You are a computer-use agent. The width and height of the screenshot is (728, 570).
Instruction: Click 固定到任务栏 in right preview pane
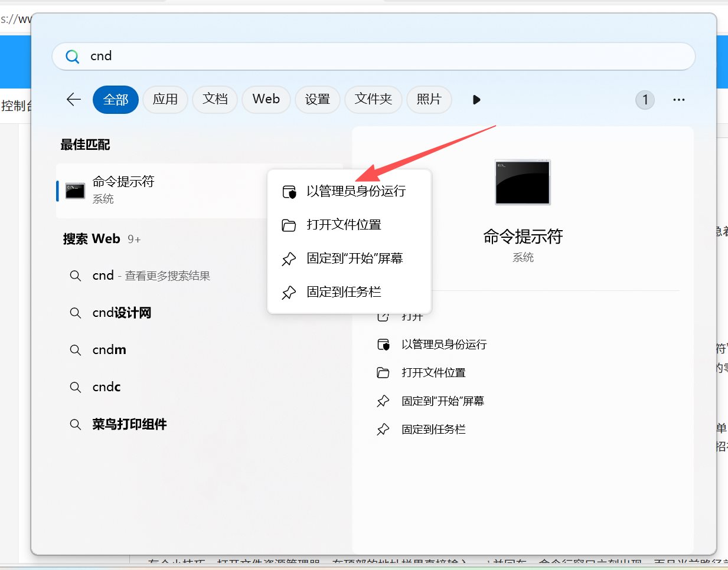[433, 430]
